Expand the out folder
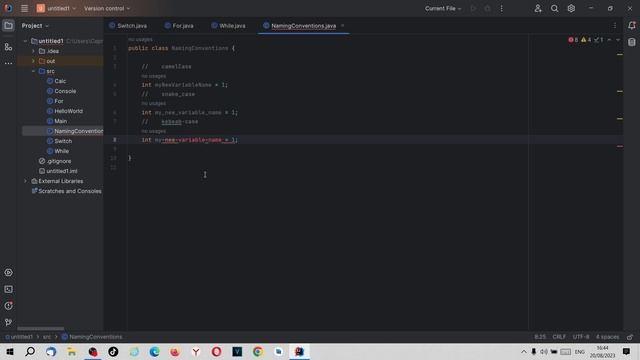This screenshot has width=640, height=360. pyautogui.click(x=33, y=61)
